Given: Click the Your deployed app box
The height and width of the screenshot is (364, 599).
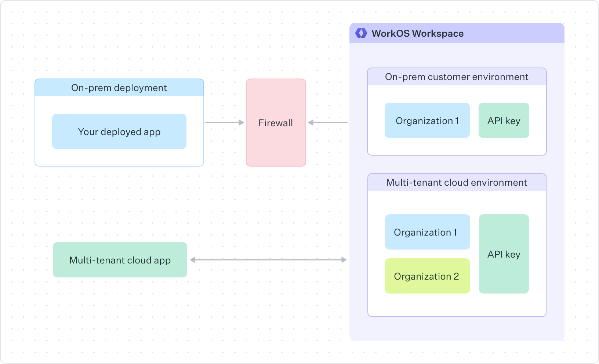Looking at the screenshot, I should [x=119, y=131].
